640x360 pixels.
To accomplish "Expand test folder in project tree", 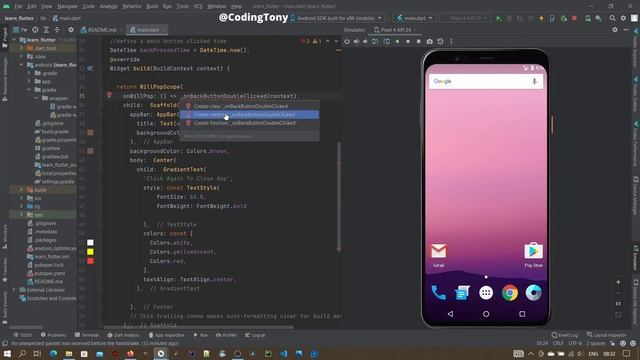I will (x=22, y=215).
